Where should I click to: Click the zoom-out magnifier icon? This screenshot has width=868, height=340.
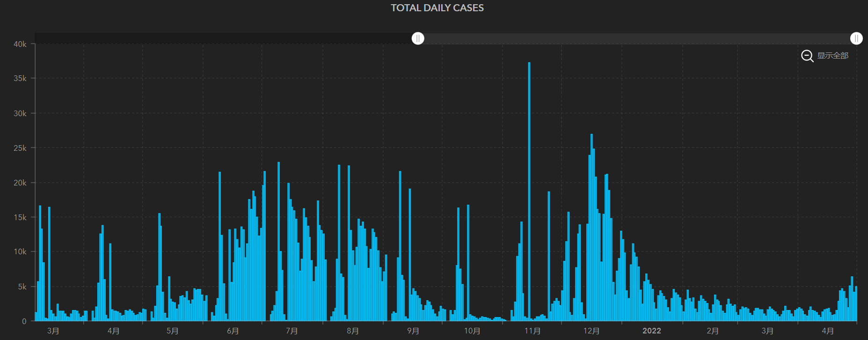807,56
